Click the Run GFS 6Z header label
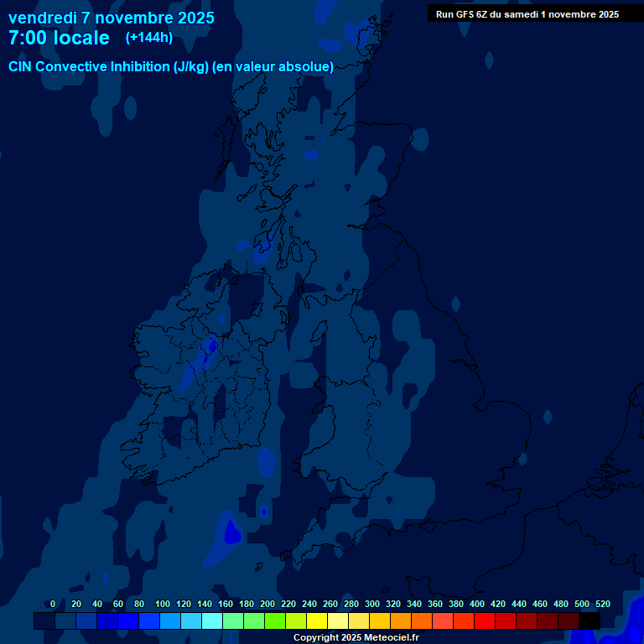The height and width of the screenshot is (644, 644). coord(527,13)
